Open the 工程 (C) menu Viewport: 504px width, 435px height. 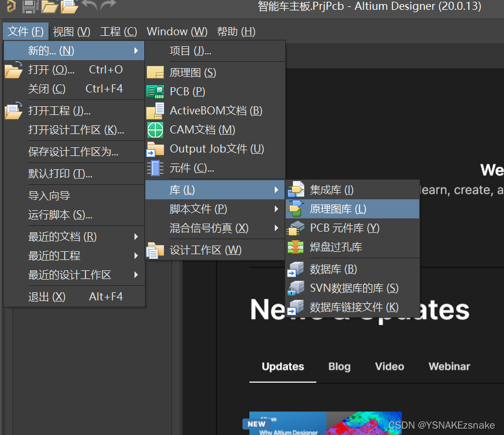point(118,32)
